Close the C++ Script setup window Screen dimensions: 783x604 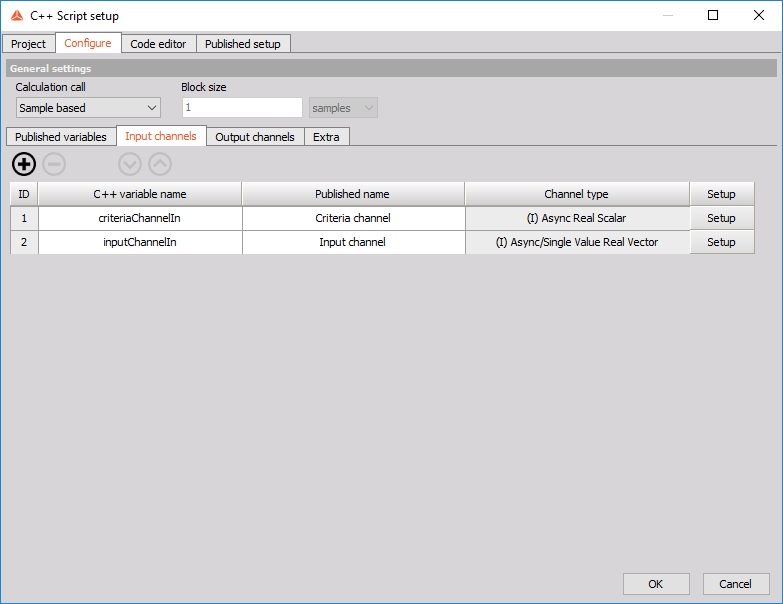759,15
